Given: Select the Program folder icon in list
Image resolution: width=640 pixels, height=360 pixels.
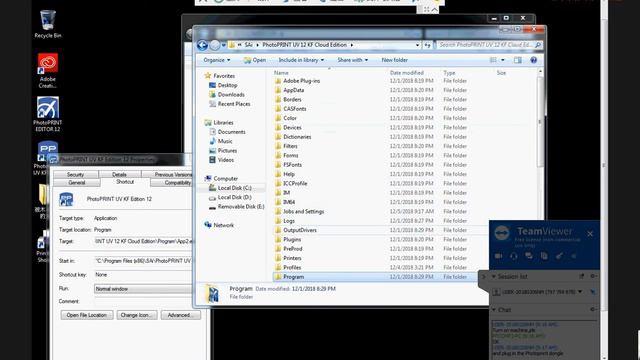Looking at the screenshot, I should [278, 277].
